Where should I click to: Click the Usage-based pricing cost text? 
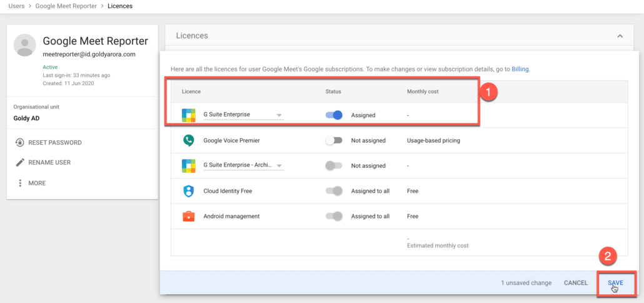pos(433,141)
